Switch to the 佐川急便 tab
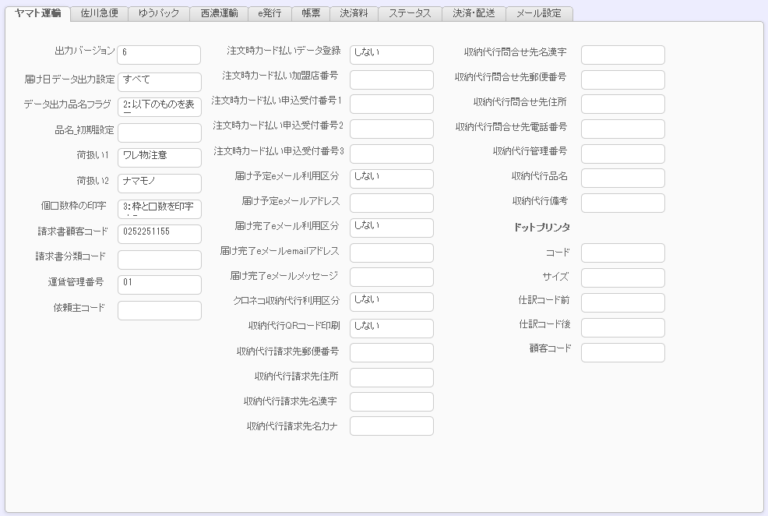 99,13
